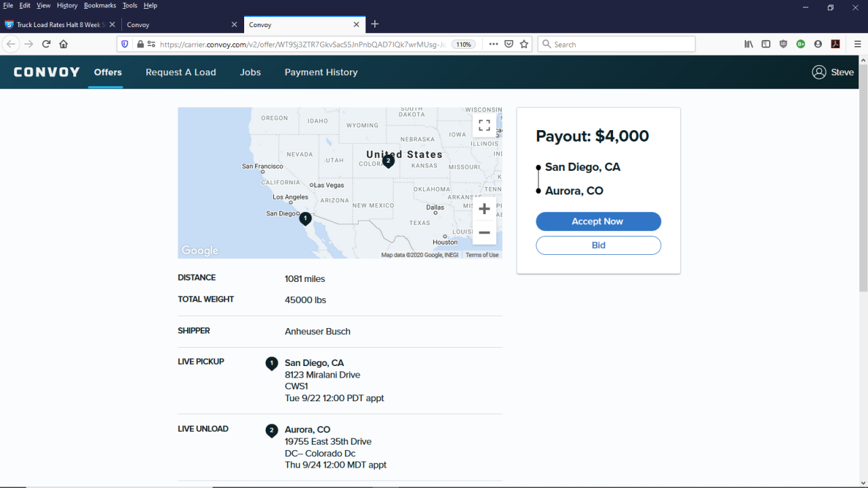Open the Bookmarks menu
The width and height of the screenshot is (868, 488).
100,5
